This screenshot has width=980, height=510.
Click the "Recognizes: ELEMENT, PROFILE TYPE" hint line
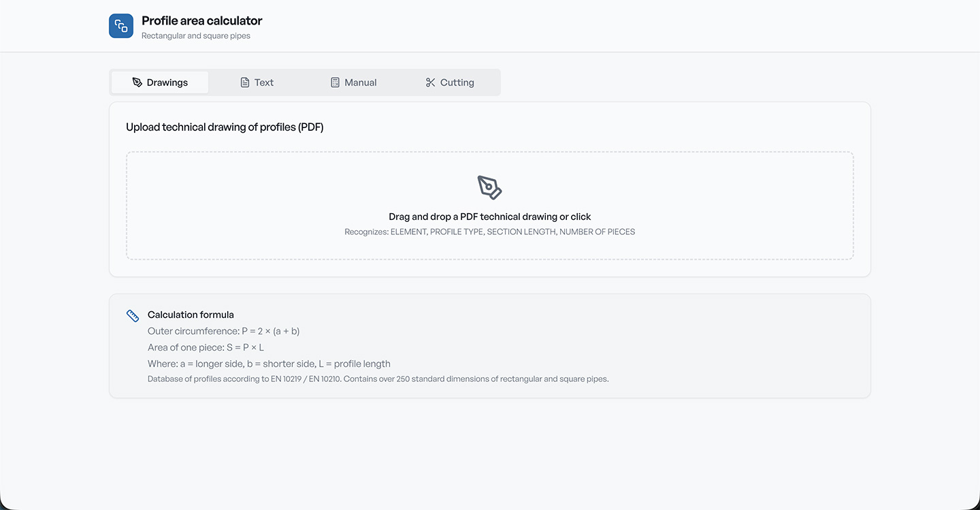(490, 232)
